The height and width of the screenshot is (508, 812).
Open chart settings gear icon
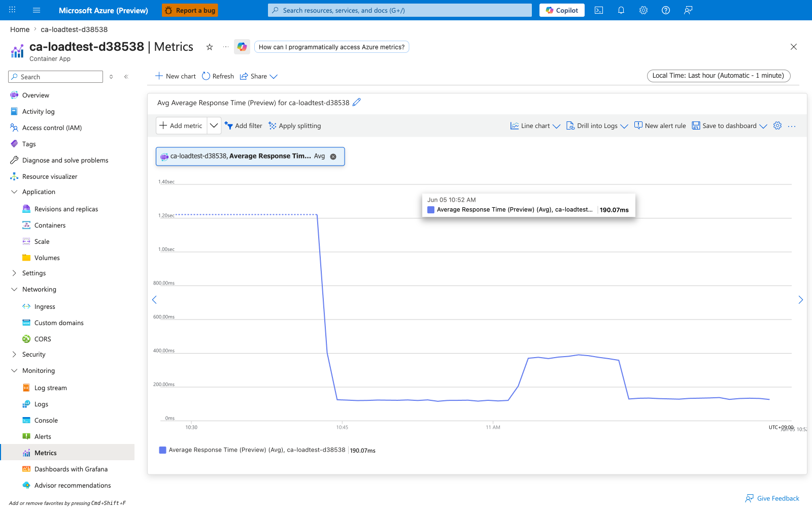[x=777, y=125]
